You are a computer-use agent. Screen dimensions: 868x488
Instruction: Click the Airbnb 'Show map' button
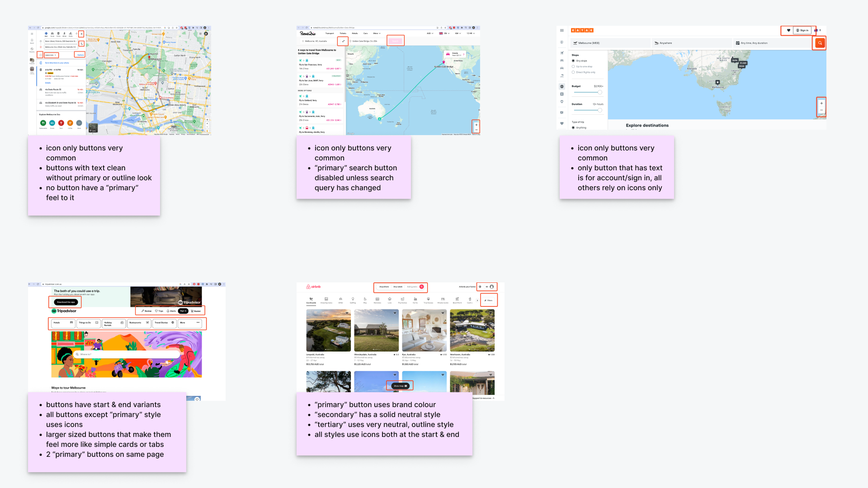pyautogui.click(x=400, y=386)
